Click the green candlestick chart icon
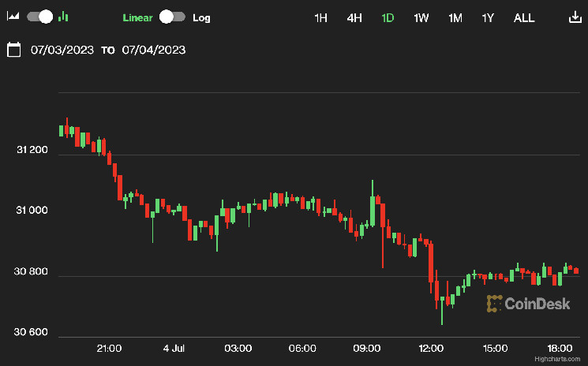Image resolution: width=588 pixels, height=366 pixels. (x=64, y=17)
